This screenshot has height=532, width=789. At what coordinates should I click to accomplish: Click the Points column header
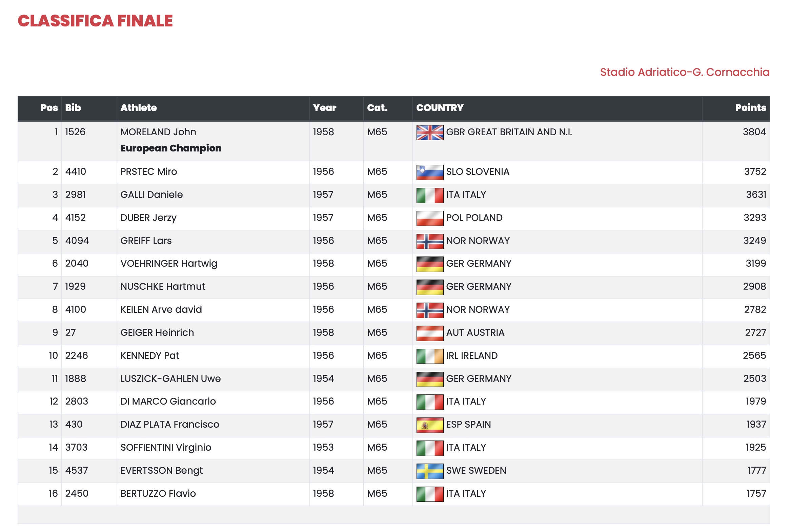point(750,108)
